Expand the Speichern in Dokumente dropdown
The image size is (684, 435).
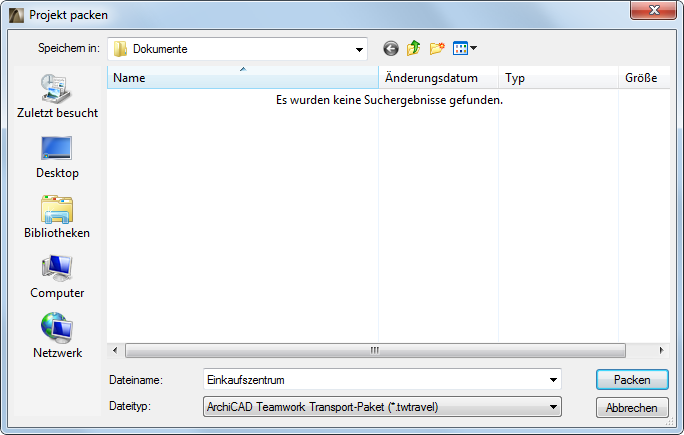pos(359,49)
